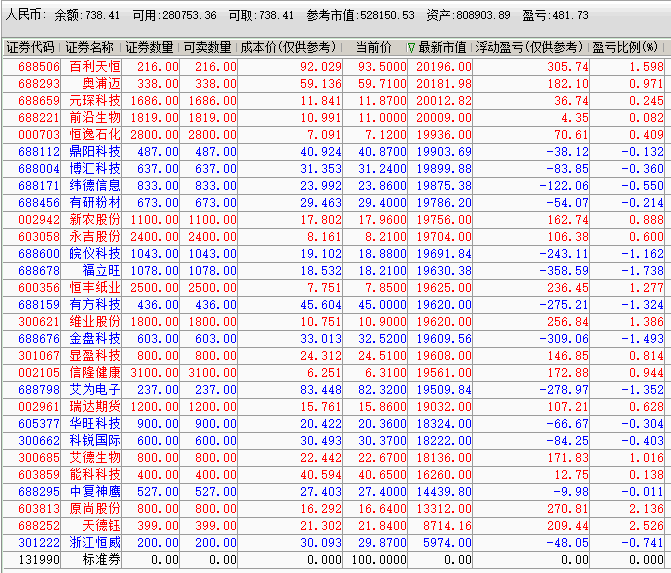Select the 瑞达期货 row
Viewport: 671px width, 573px height.
pyautogui.click(x=333, y=407)
